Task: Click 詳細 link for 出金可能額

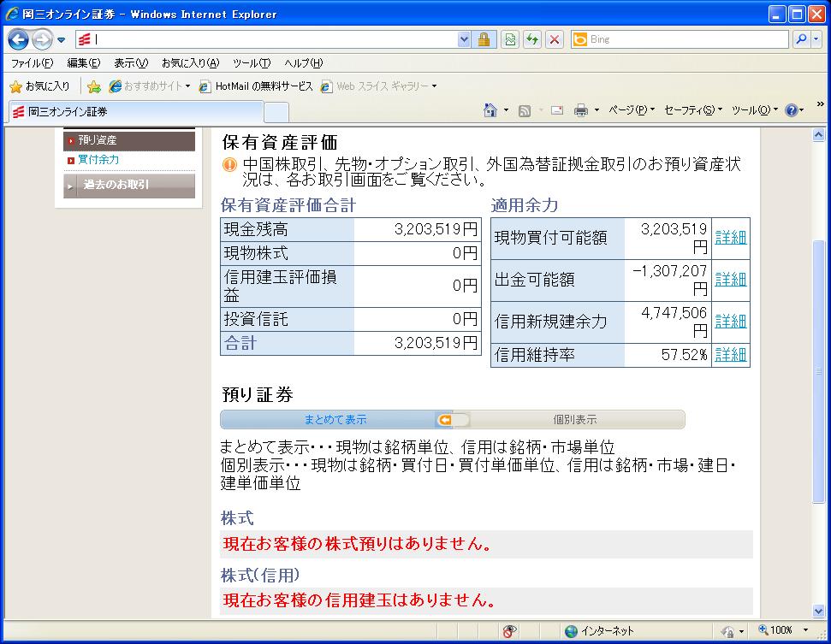Action: [x=730, y=280]
